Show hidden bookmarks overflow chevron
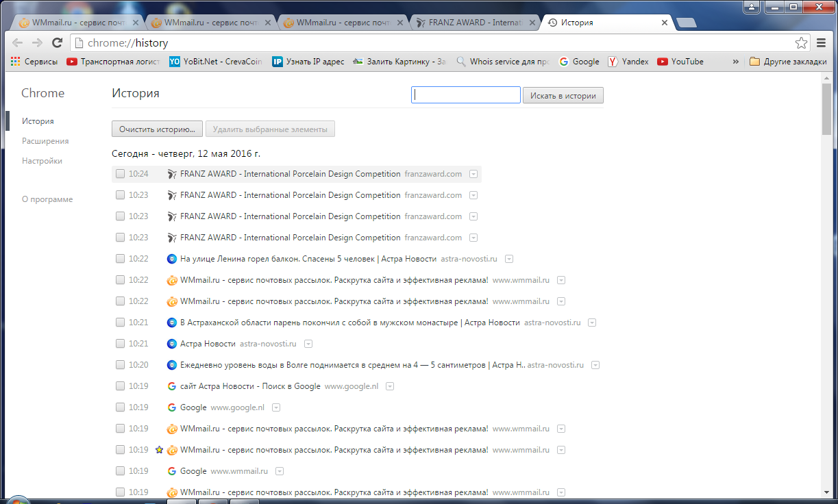Viewport: 838px width, 504px height. pyautogui.click(x=736, y=62)
